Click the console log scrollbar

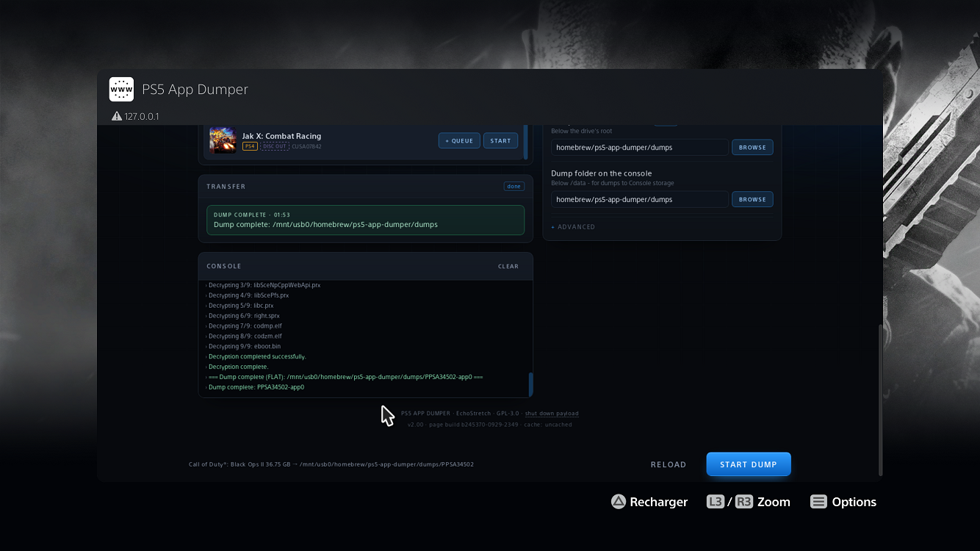click(x=530, y=384)
